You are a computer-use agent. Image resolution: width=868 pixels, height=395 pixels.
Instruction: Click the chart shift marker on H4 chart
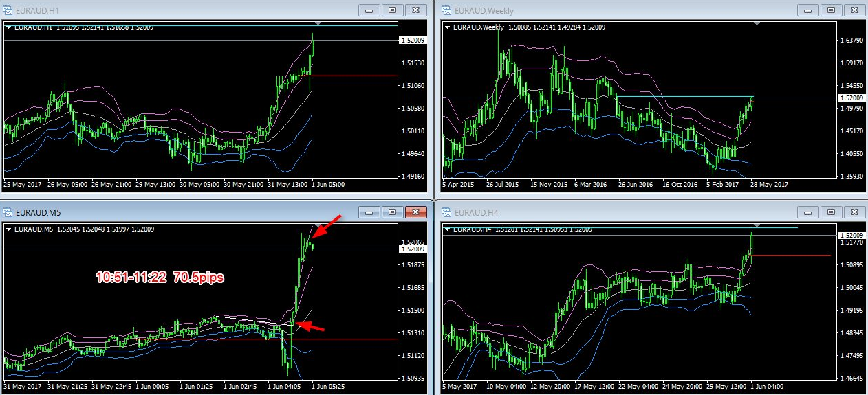pos(757,225)
